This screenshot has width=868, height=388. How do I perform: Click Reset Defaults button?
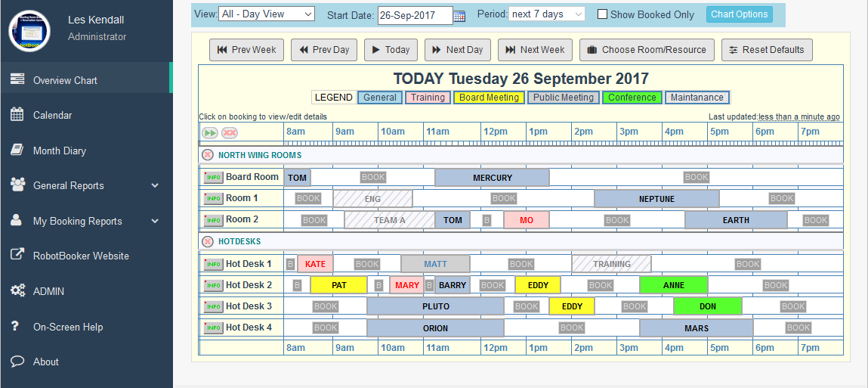(767, 49)
